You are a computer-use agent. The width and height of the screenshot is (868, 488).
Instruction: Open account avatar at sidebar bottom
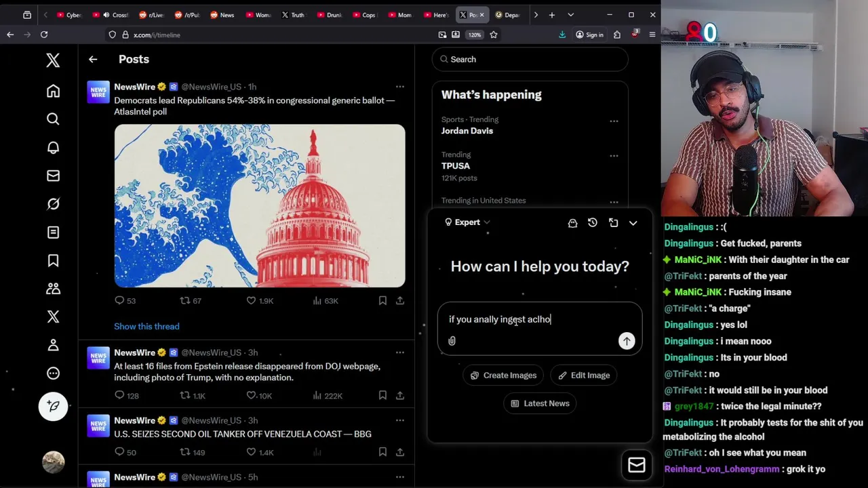tap(53, 462)
